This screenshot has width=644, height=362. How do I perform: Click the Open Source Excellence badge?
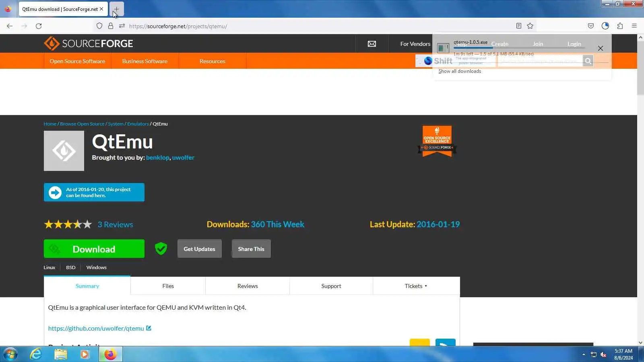point(437,141)
